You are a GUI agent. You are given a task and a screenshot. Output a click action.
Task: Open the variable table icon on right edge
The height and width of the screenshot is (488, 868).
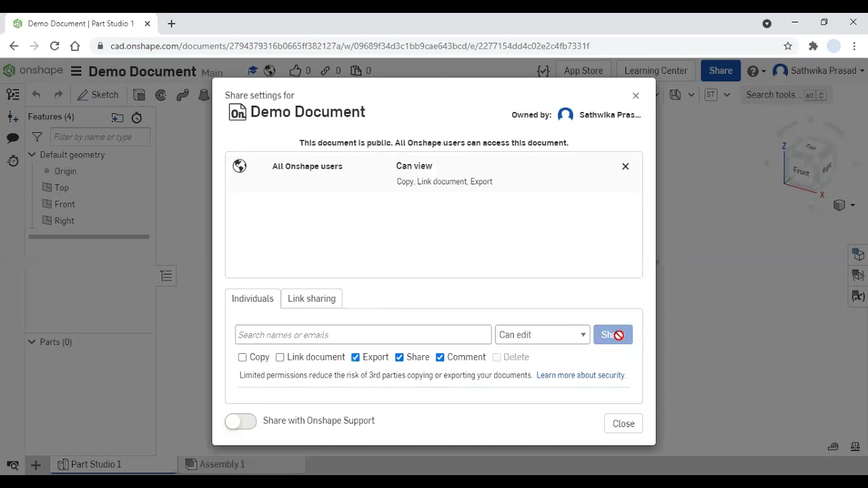(x=859, y=296)
